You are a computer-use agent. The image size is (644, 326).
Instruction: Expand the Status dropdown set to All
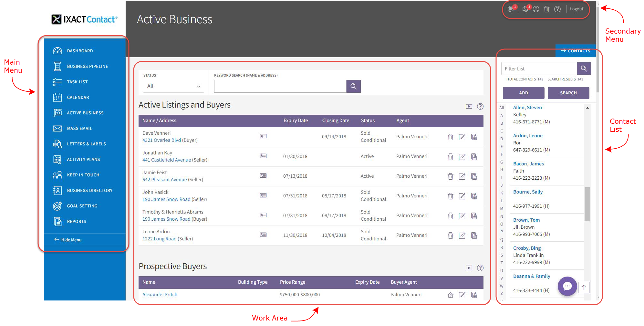(x=173, y=86)
